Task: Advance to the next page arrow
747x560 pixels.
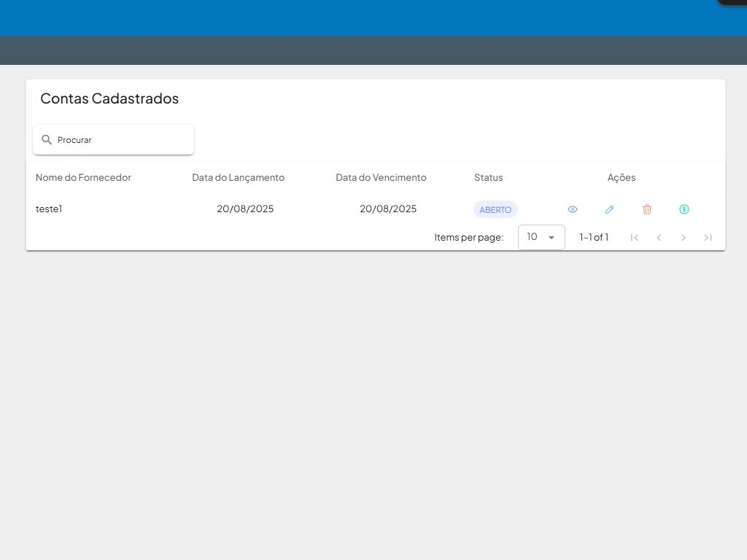Action: [x=684, y=237]
